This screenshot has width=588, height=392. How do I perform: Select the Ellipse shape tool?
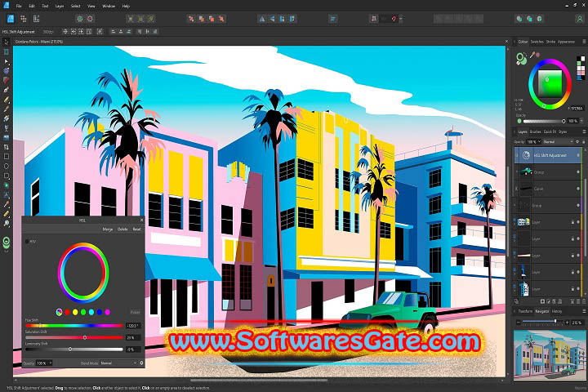(x=6, y=166)
